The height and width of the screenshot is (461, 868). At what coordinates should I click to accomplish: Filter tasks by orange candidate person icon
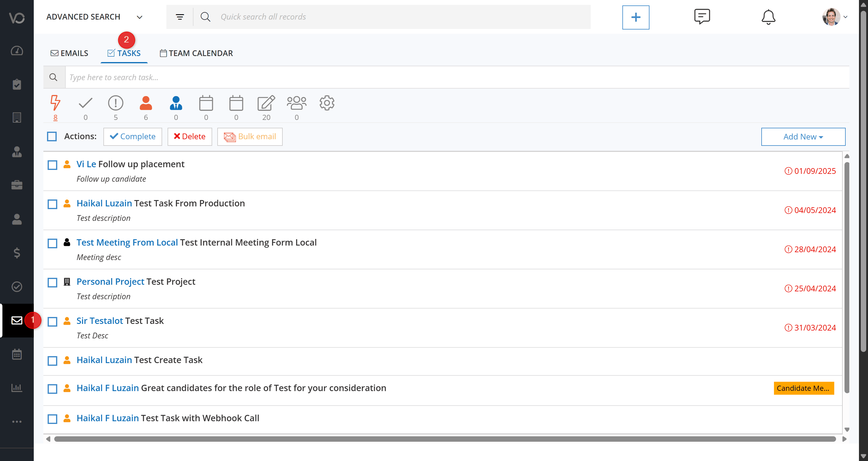pos(146,103)
